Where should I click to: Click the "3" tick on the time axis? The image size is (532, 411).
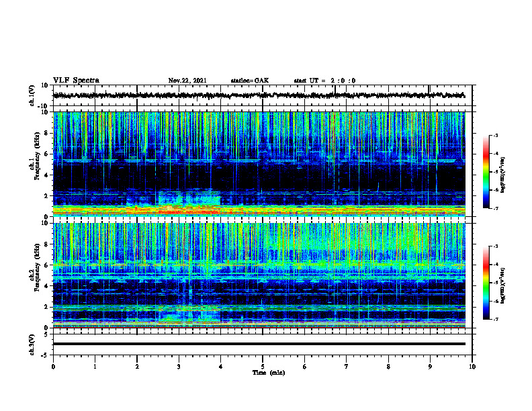[179, 367]
